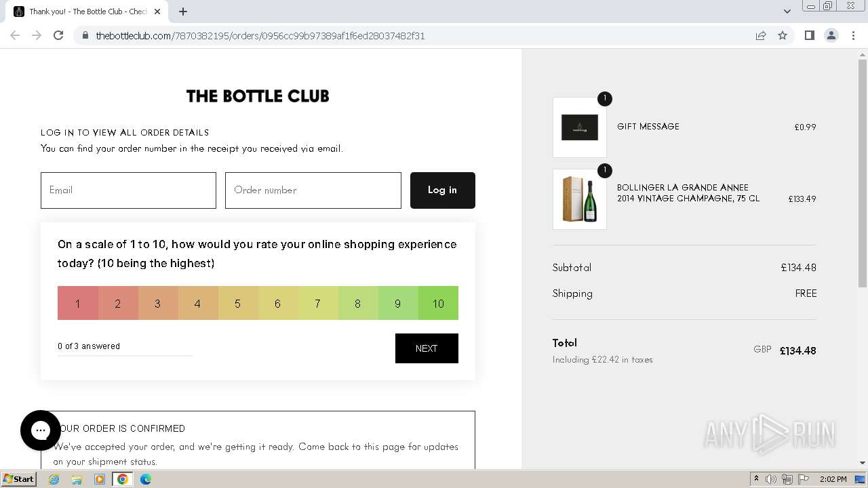Open the chat widget bubble

[41, 430]
